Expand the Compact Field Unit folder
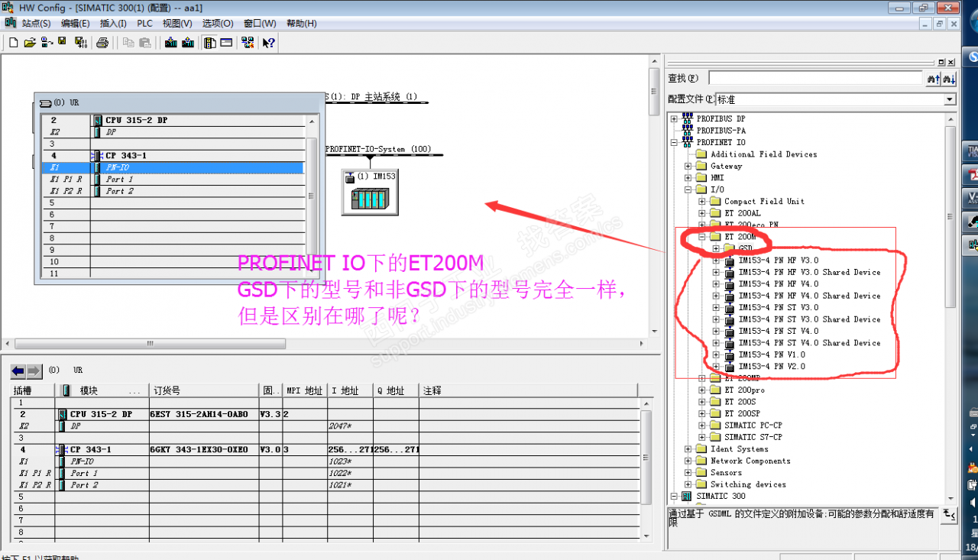978x560 pixels. [x=702, y=202]
